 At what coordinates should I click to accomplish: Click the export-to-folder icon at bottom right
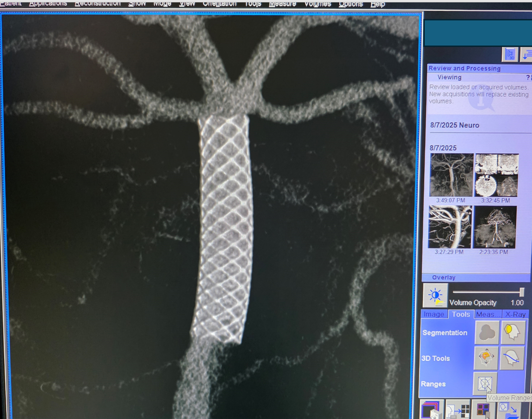[509, 410]
